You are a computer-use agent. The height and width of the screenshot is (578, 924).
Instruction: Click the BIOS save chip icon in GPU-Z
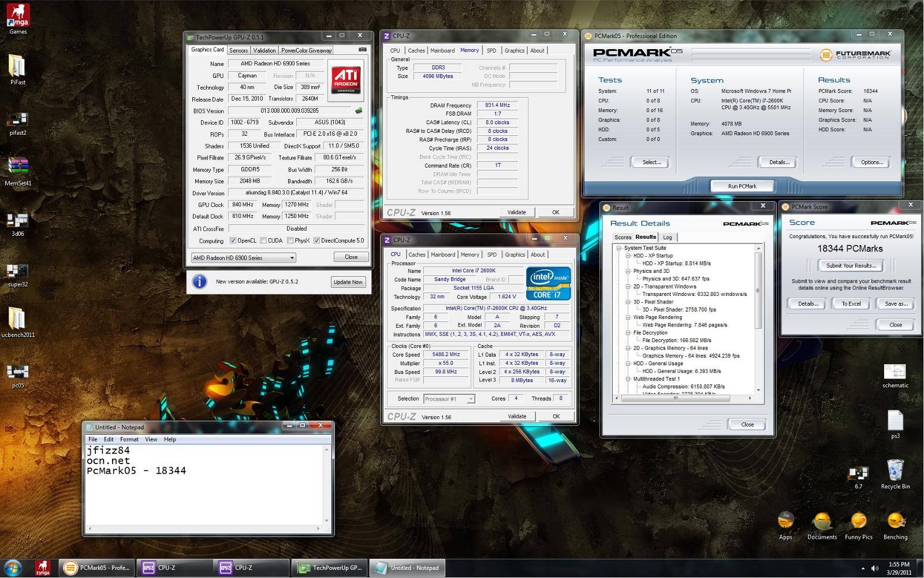359,110
